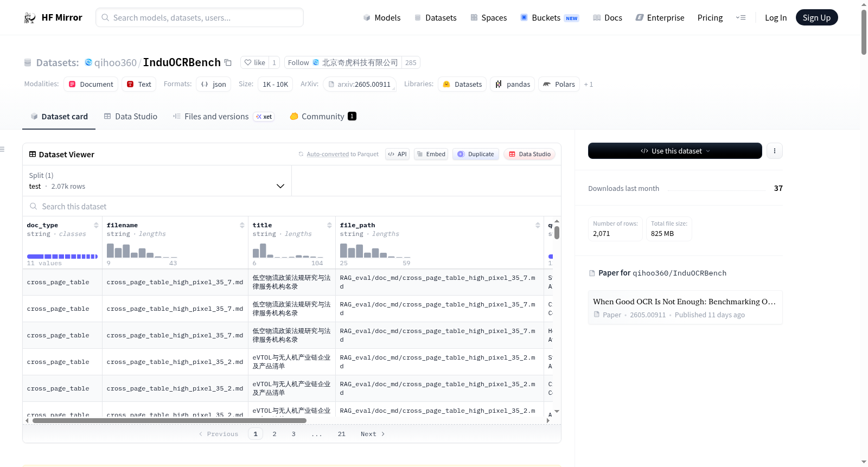The image size is (868, 467).
Task: Click the doc_type class distribution bar
Action: click(x=62, y=257)
